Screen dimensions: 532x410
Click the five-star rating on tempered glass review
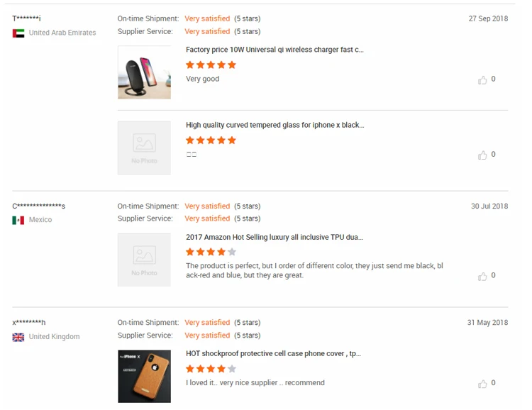pos(211,140)
